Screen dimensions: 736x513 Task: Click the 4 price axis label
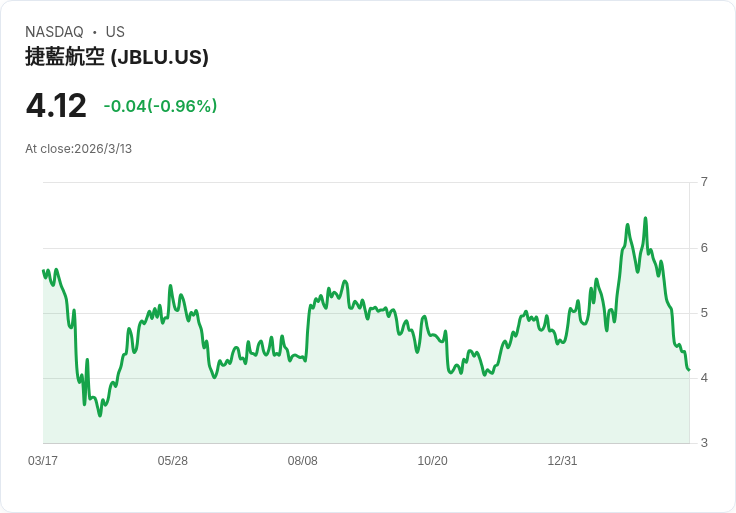pyautogui.click(x=704, y=378)
